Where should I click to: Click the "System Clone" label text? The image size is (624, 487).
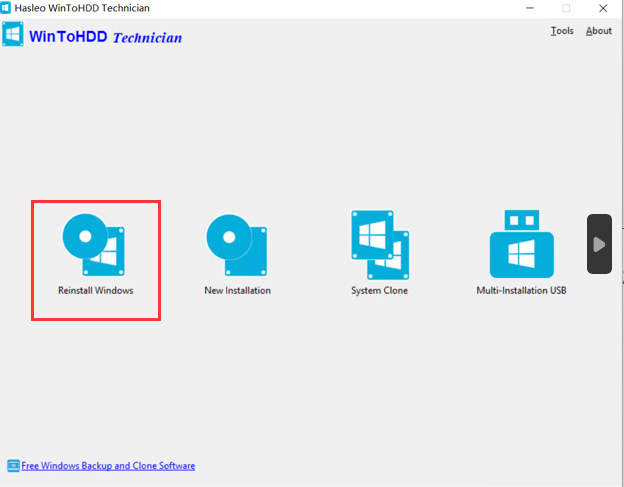[380, 291]
